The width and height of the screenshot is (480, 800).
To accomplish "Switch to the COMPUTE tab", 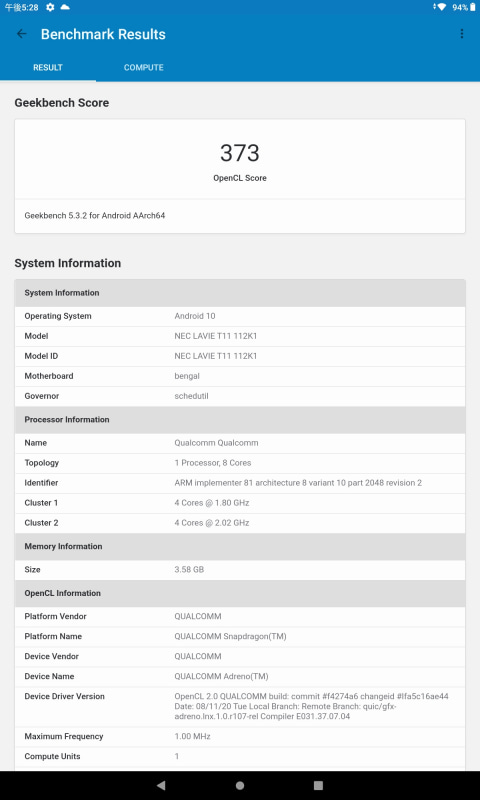I will tap(144, 68).
